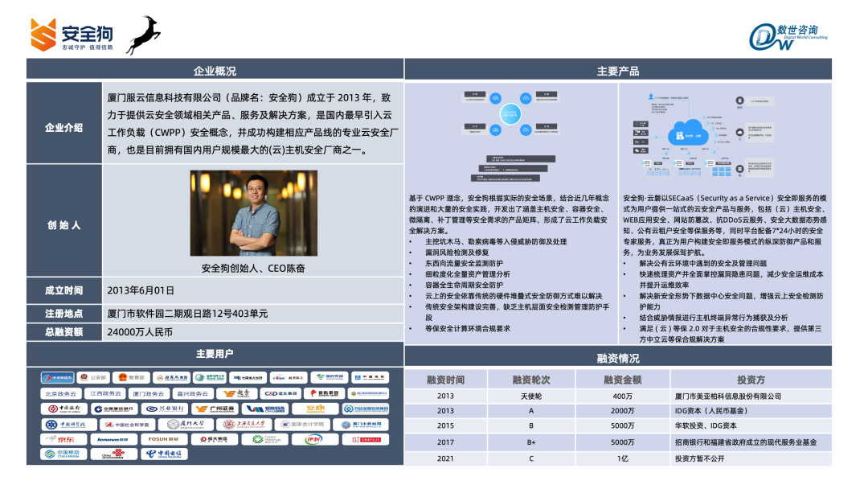Click the 融资金额 column header
The image size is (868, 489).
point(623,380)
